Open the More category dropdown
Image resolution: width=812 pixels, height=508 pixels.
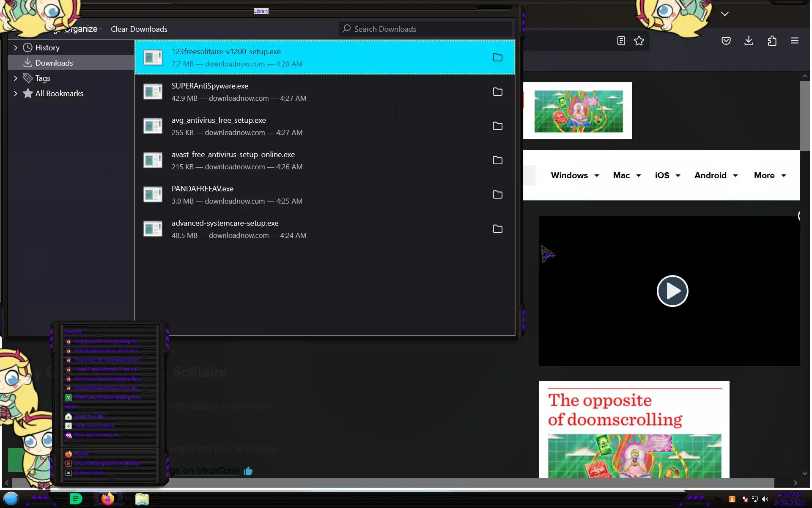pos(770,175)
